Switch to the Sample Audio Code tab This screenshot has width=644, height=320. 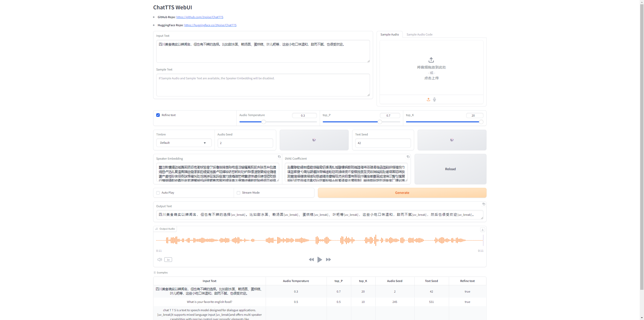[419, 34]
